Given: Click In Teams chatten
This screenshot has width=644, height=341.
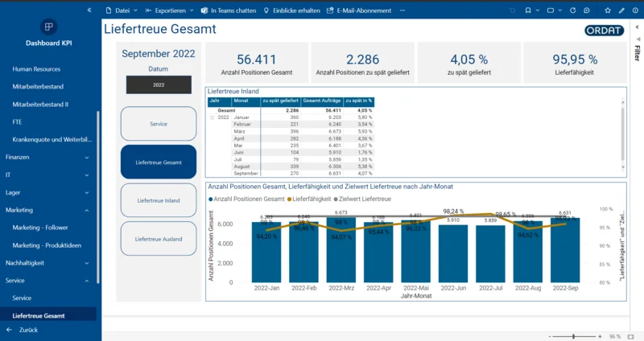Looking at the screenshot, I should click(229, 10).
